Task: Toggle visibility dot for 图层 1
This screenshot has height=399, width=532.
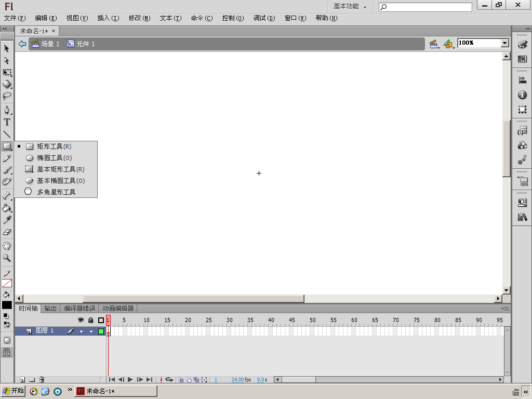Action: (x=81, y=331)
